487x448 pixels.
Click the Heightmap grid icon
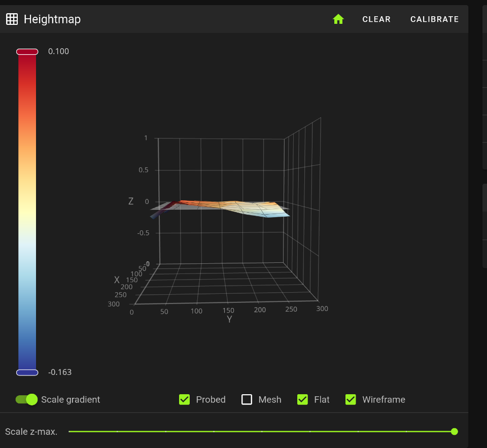pyautogui.click(x=12, y=19)
